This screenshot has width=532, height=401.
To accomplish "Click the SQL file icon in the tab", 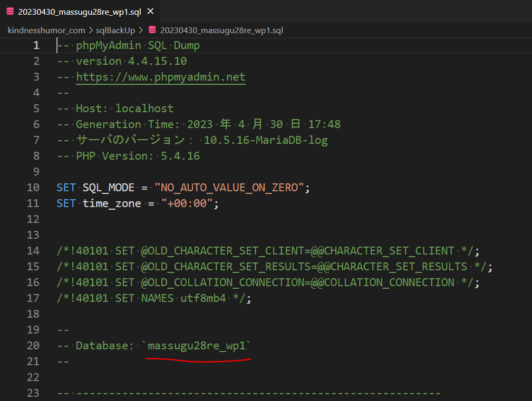I will click(10, 12).
